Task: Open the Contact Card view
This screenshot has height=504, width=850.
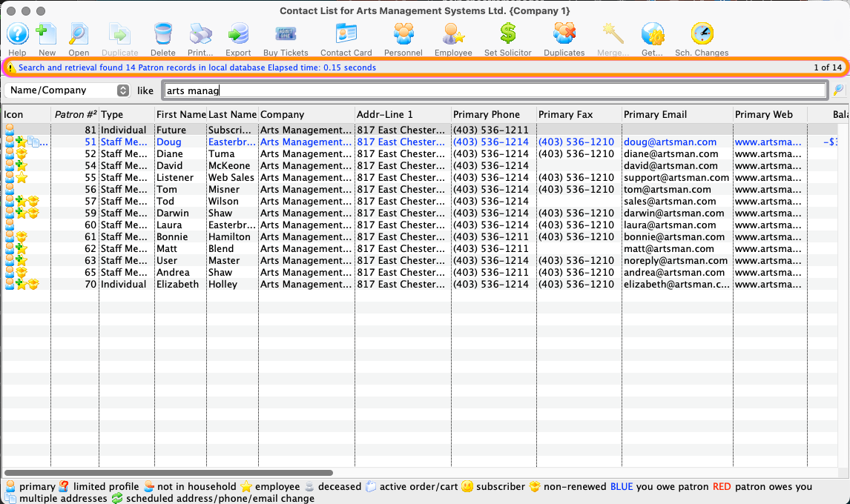Action: pos(346,34)
